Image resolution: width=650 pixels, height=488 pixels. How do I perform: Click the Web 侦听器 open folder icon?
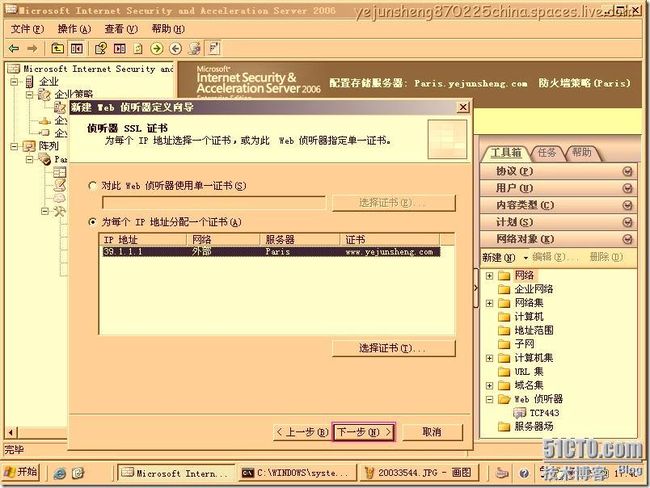504,399
